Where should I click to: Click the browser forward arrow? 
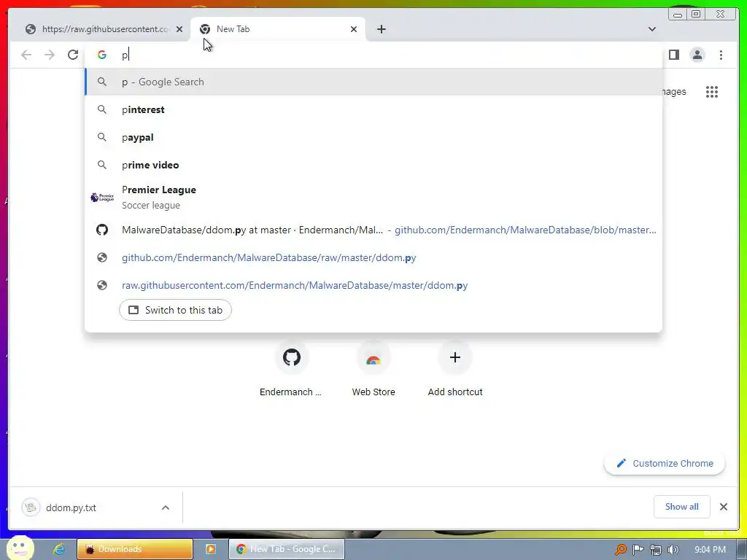pyautogui.click(x=50, y=55)
